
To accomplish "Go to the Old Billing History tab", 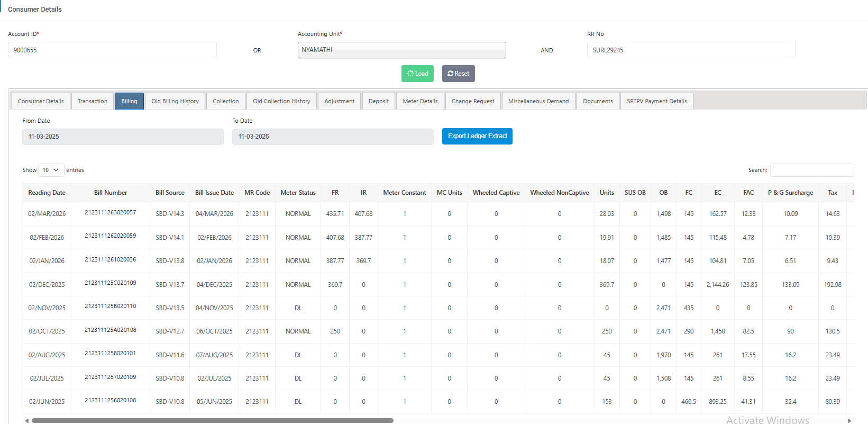I will point(175,101).
